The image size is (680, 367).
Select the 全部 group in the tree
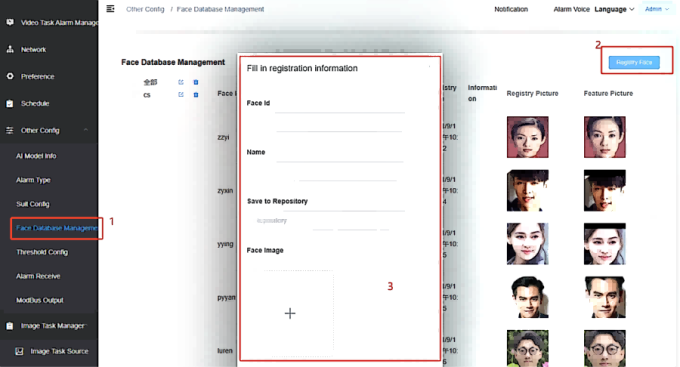[150, 82]
